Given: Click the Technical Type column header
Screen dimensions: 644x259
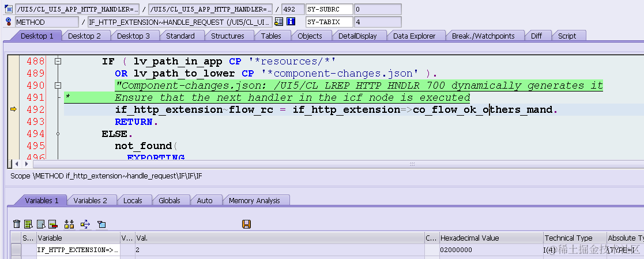Looking at the screenshot, I should click(x=575, y=238).
